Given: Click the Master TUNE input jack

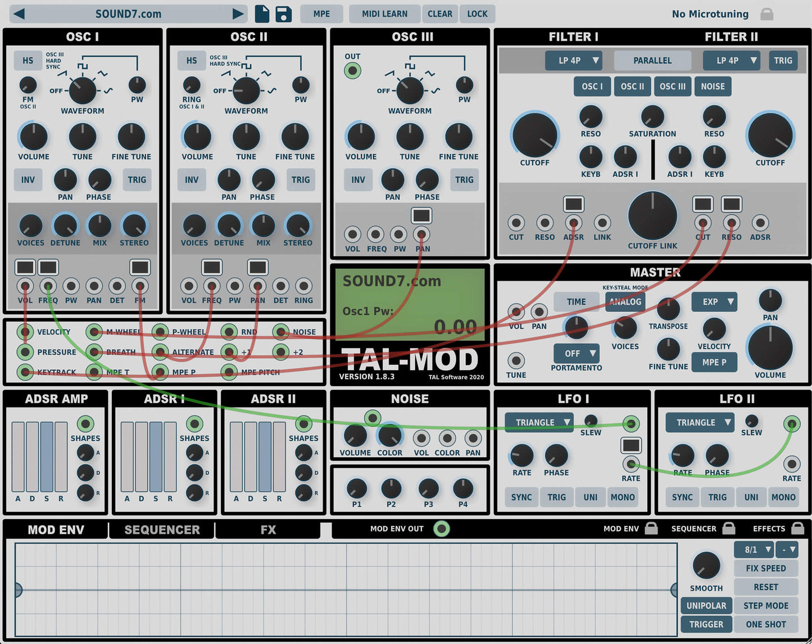Looking at the screenshot, I should (516, 360).
